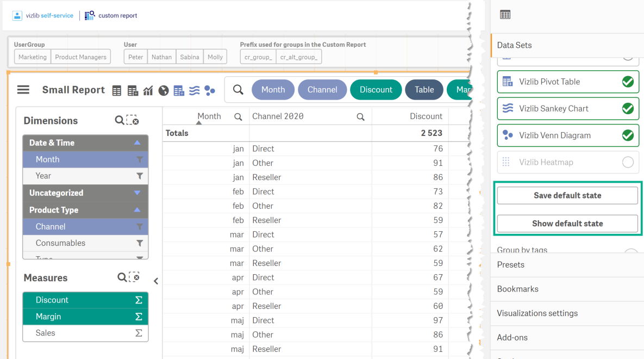Toggle the cr_group_ prefix filter
The height and width of the screenshot is (359, 644).
tap(258, 57)
